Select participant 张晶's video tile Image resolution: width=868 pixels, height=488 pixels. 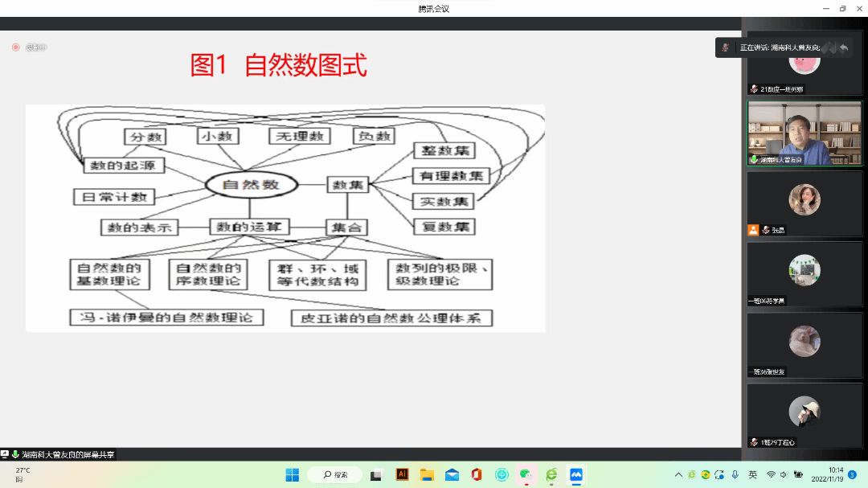click(x=804, y=201)
